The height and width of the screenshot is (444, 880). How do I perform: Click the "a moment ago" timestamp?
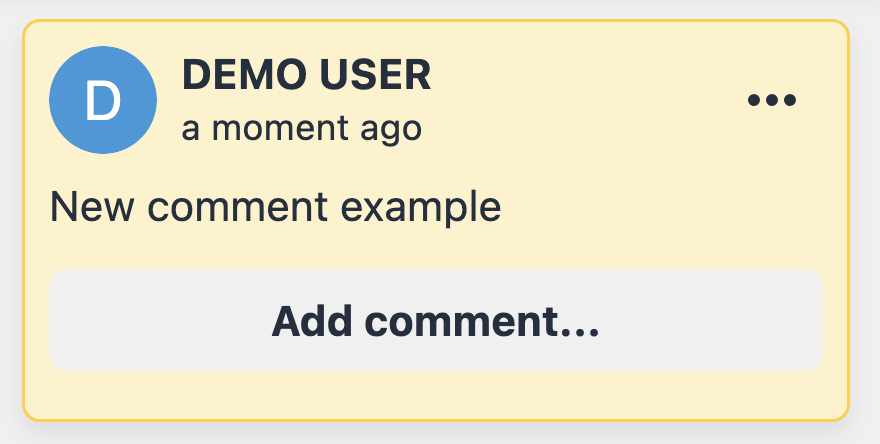point(301,129)
